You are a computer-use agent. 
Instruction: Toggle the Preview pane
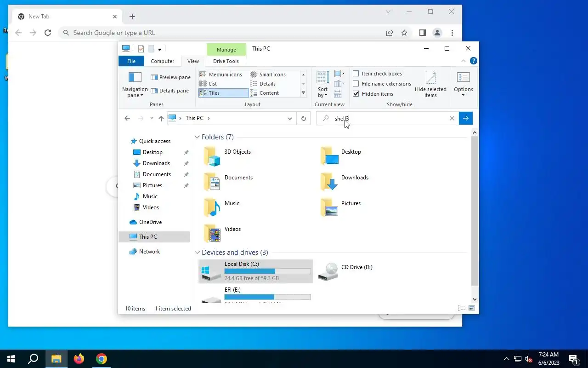tap(170, 77)
